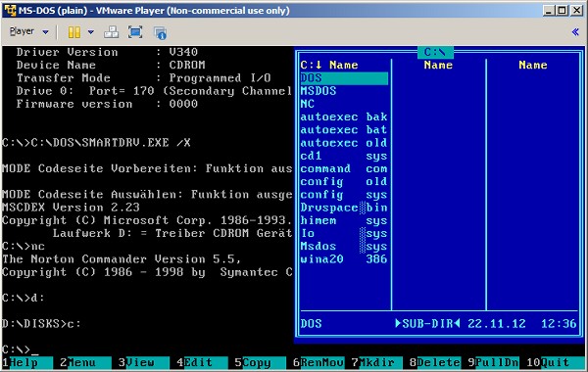588x372 pixels.
Task: Select the autoexec bak file
Action: pyautogui.click(x=344, y=116)
